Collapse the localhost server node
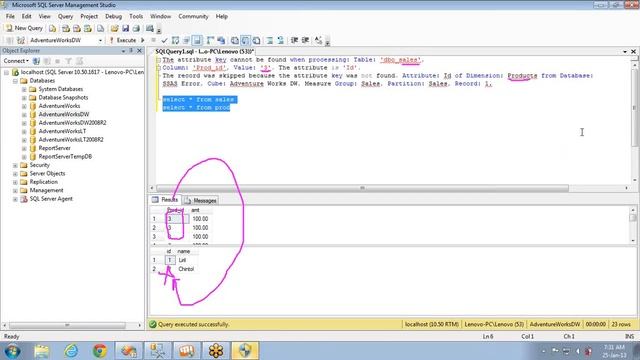Screen dimensions: 640x360 [x=7, y=72]
